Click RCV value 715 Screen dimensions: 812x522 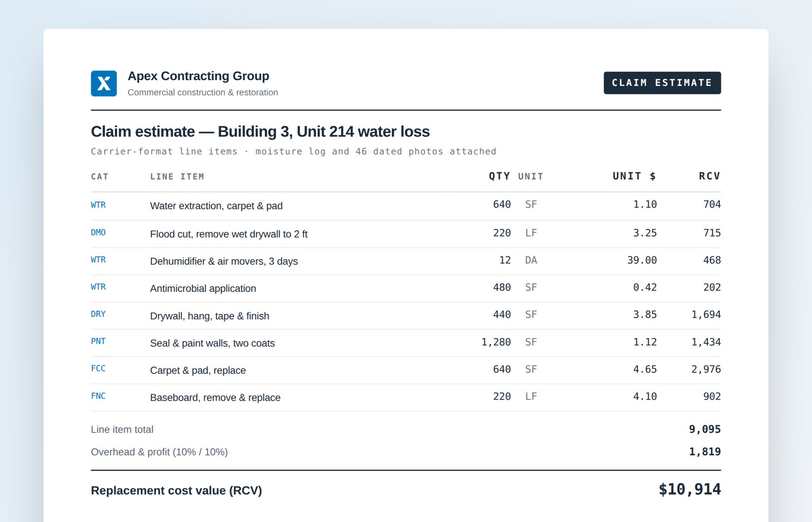point(712,233)
